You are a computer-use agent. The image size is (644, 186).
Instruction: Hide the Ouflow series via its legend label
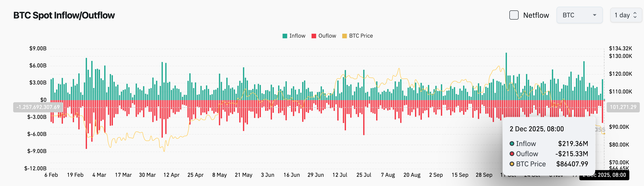pos(327,36)
